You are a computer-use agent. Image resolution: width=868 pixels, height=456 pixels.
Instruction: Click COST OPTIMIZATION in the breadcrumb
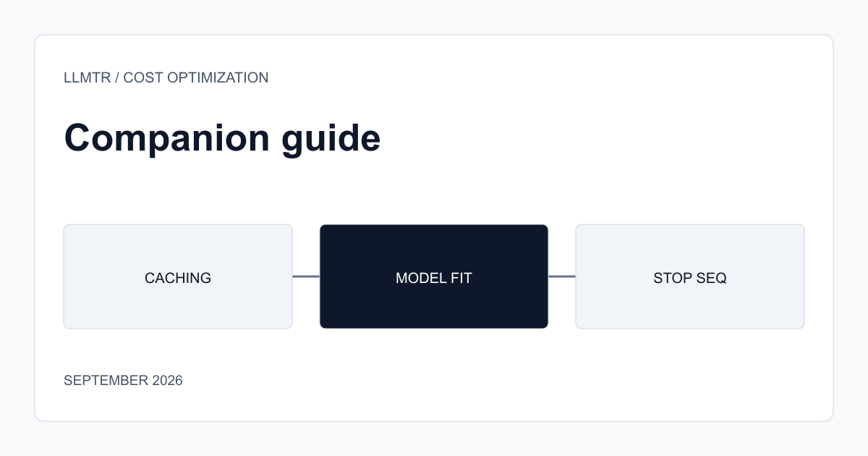pos(196,77)
